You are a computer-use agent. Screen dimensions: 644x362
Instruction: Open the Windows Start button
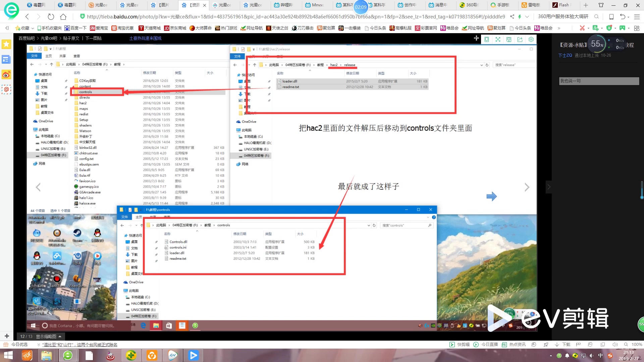tap(8, 355)
